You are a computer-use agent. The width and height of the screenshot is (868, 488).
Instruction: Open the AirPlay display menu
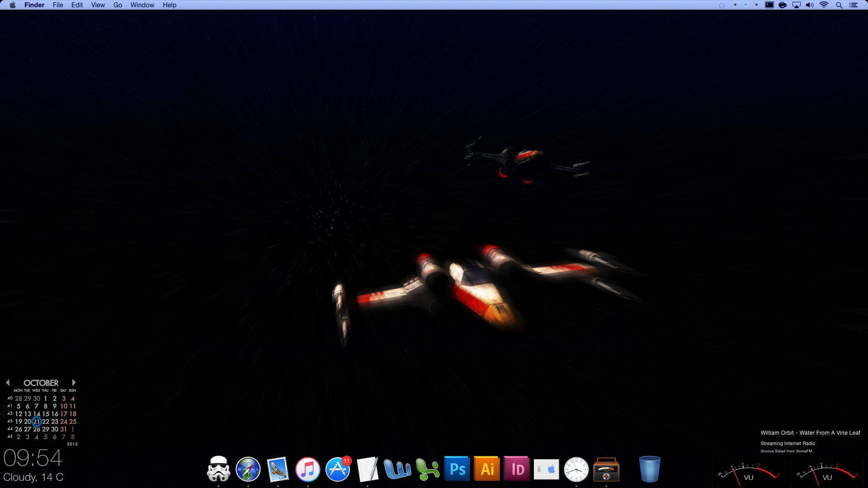pos(797,5)
